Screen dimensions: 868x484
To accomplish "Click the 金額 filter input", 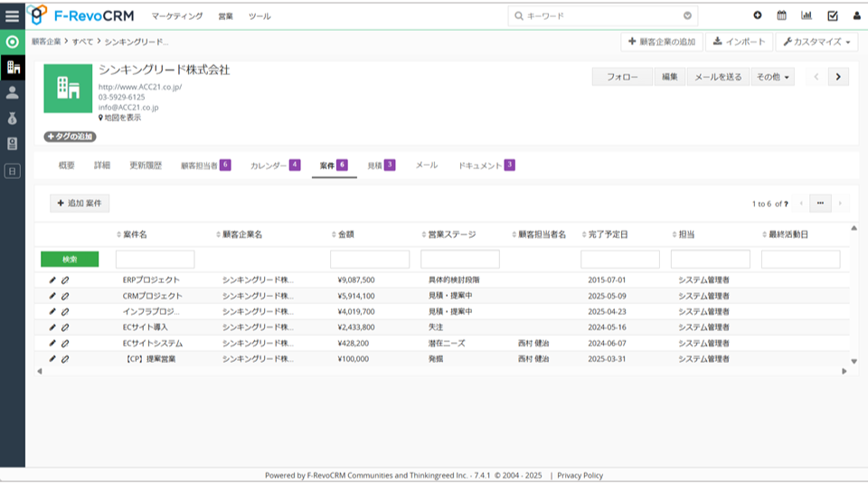I will [x=370, y=259].
